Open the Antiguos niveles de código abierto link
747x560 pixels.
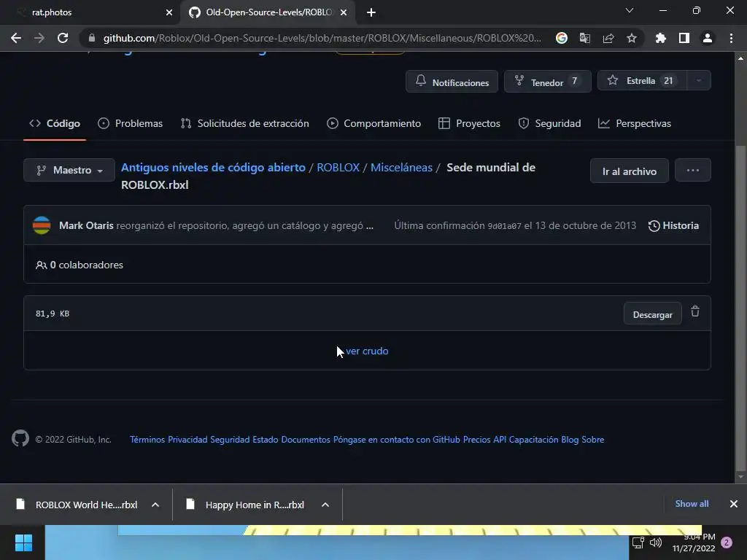point(213,168)
